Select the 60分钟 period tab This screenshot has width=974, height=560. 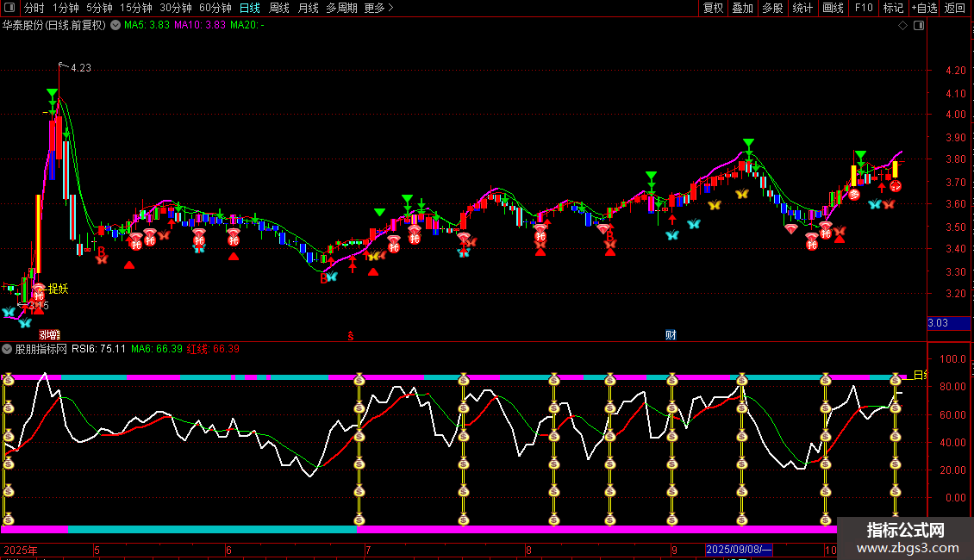(215, 8)
